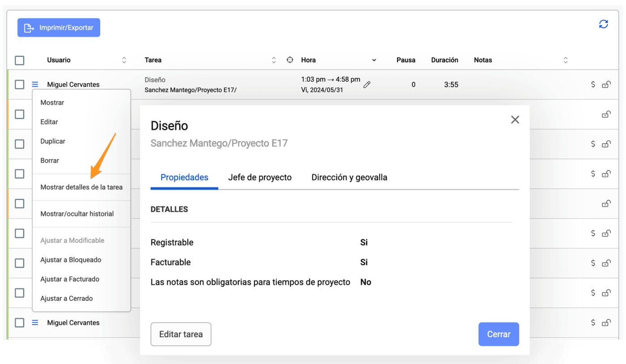Click the Tarea column header text
The image size is (626, 364).
click(153, 60)
